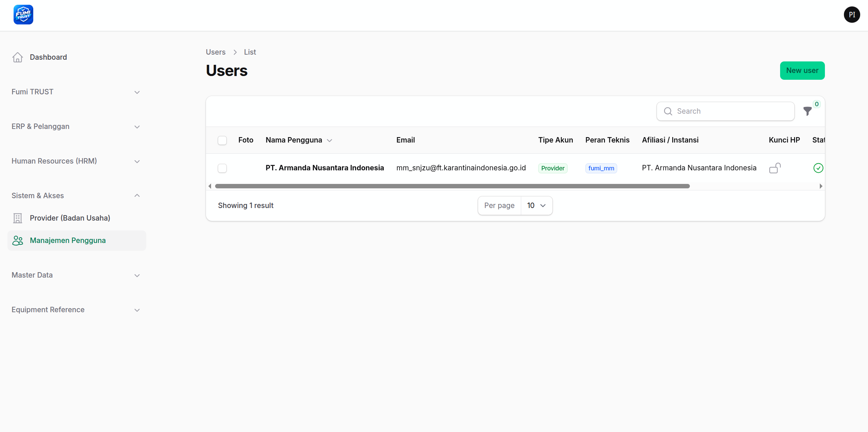Click the Showing 1 result text
This screenshot has width=868, height=432.
pyautogui.click(x=246, y=206)
